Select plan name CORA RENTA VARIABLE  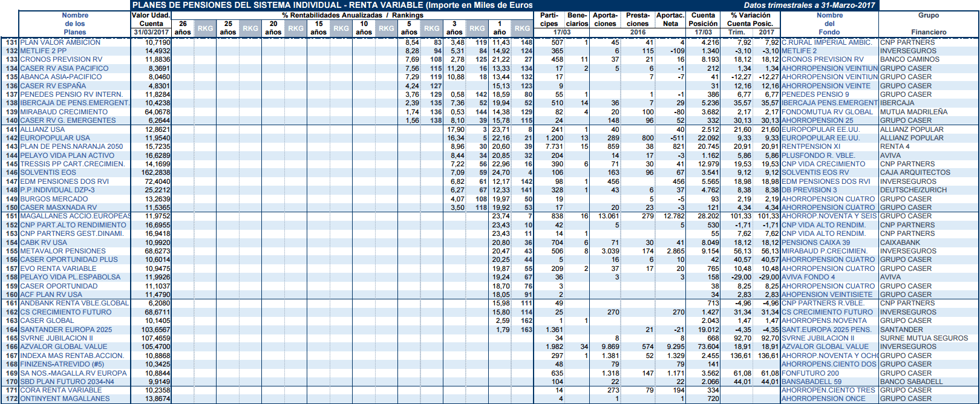point(61,390)
